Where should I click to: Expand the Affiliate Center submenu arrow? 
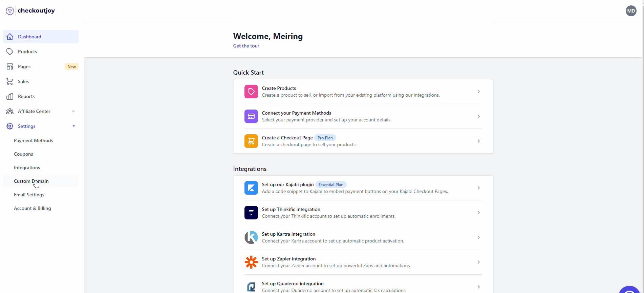[x=73, y=111]
